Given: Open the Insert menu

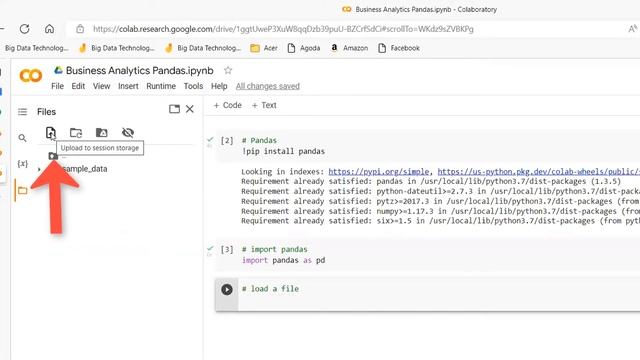Looking at the screenshot, I should coord(128,86).
